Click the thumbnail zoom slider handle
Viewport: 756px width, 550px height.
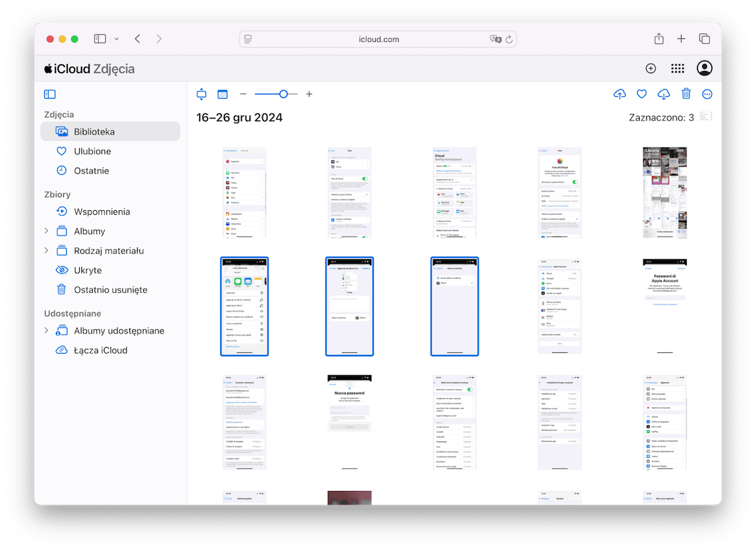(x=283, y=94)
